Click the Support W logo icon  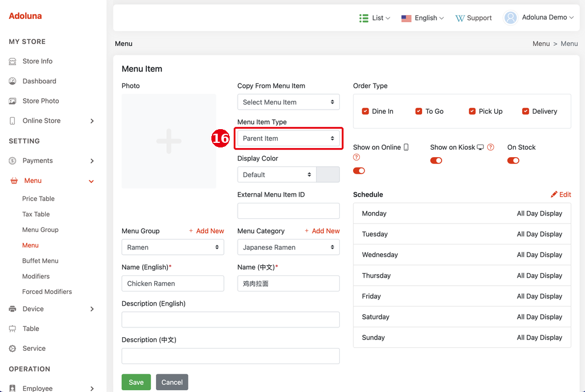pyautogui.click(x=460, y=18)
